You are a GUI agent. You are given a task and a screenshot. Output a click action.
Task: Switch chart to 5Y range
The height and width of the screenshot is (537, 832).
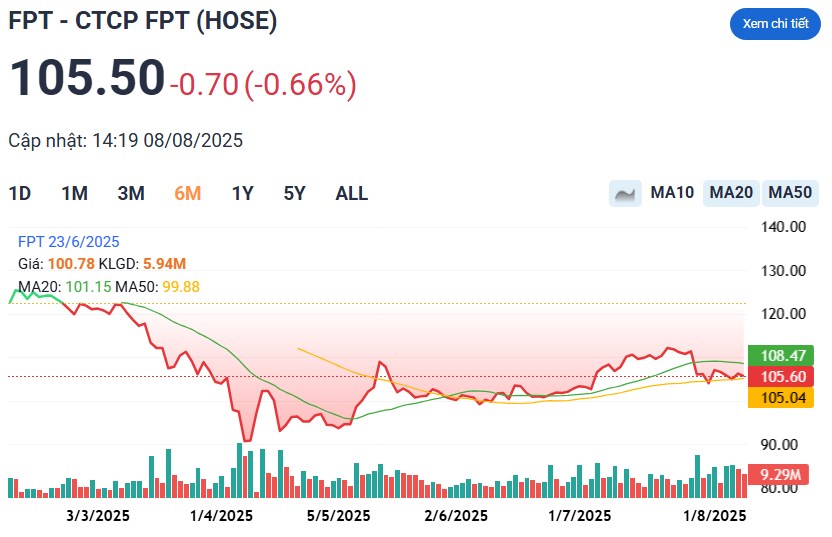tap(294, 194)
